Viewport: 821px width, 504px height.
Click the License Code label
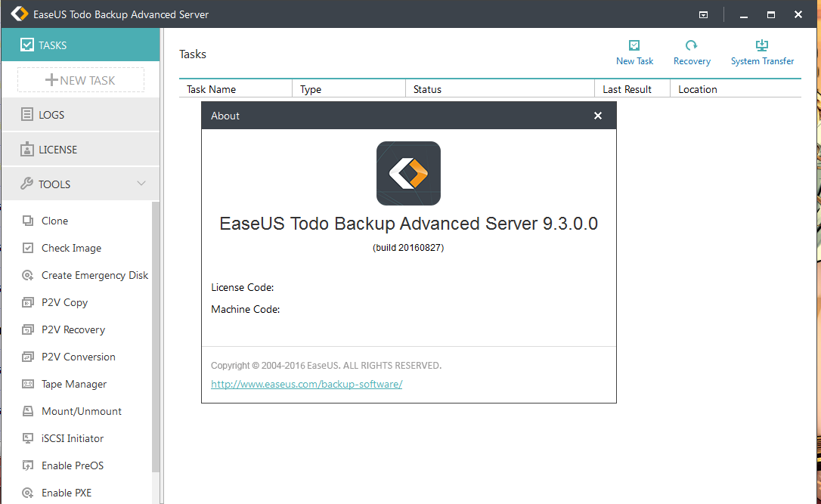[x=243, y=287]
